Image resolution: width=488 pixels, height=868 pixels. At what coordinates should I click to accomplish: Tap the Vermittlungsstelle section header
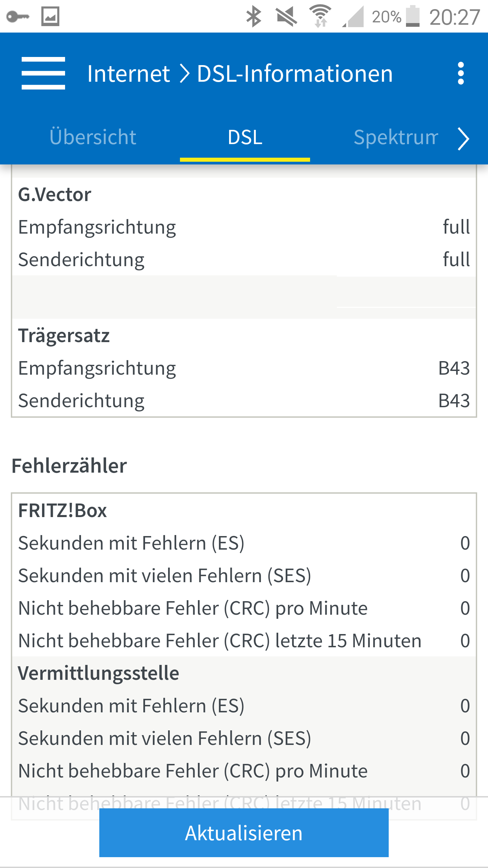pyautogui.click(x=98, y=673)
